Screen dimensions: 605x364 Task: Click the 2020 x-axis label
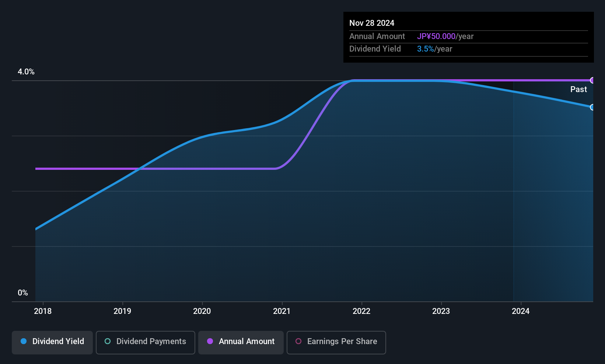202,311
